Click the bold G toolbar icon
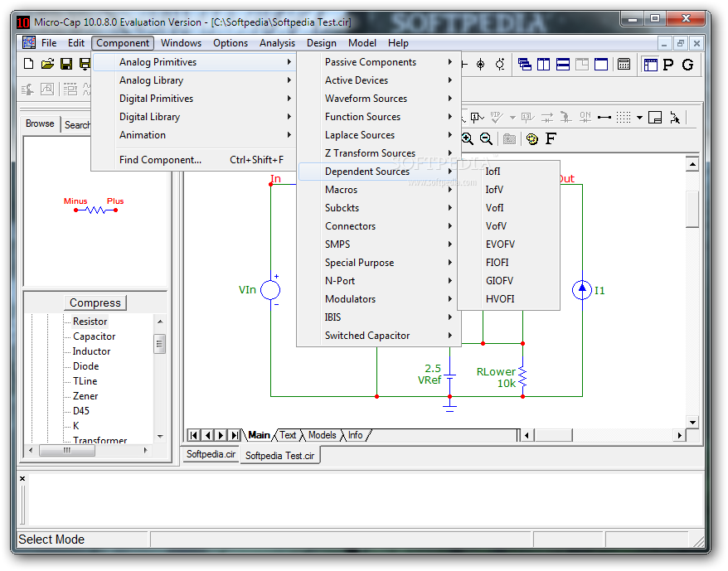Screen dimensions: 728x571 (x=687, y=64)
